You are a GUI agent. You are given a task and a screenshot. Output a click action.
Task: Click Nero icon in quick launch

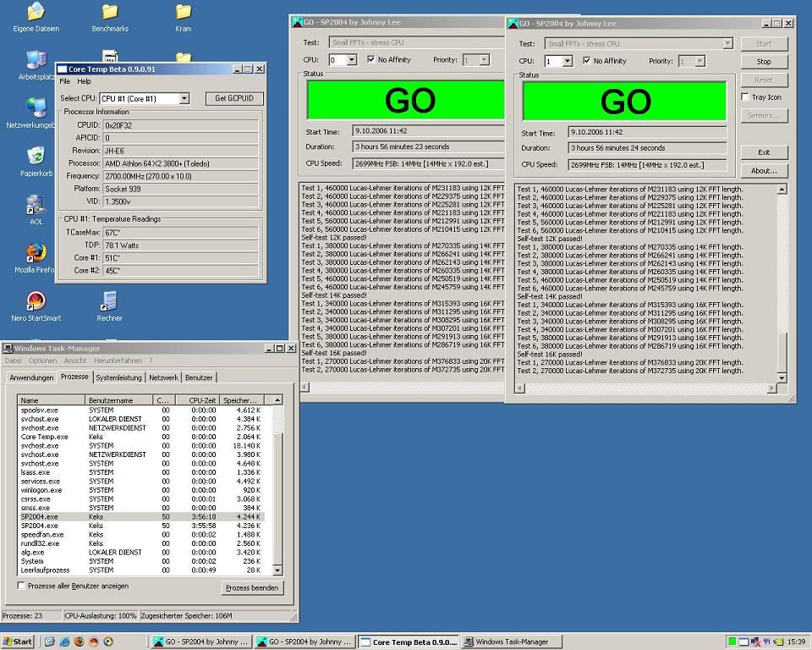[x=94, y=642]
